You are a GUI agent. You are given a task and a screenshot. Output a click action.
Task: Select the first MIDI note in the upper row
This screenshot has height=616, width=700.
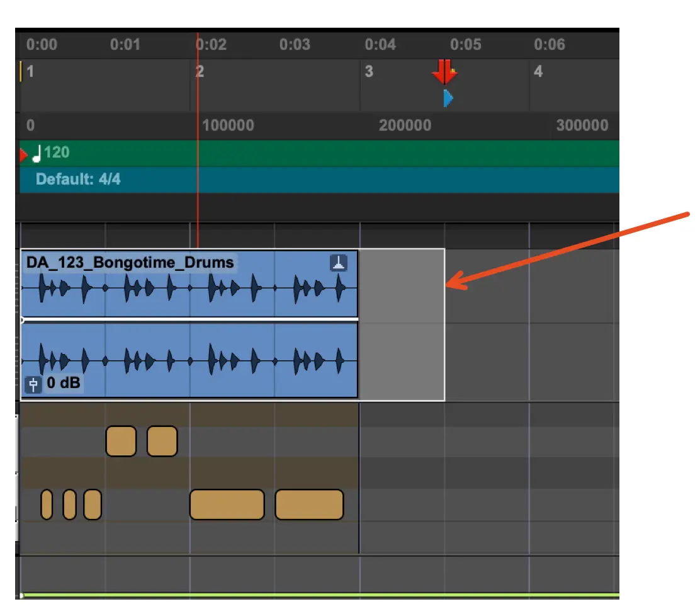tap(121, 441)
